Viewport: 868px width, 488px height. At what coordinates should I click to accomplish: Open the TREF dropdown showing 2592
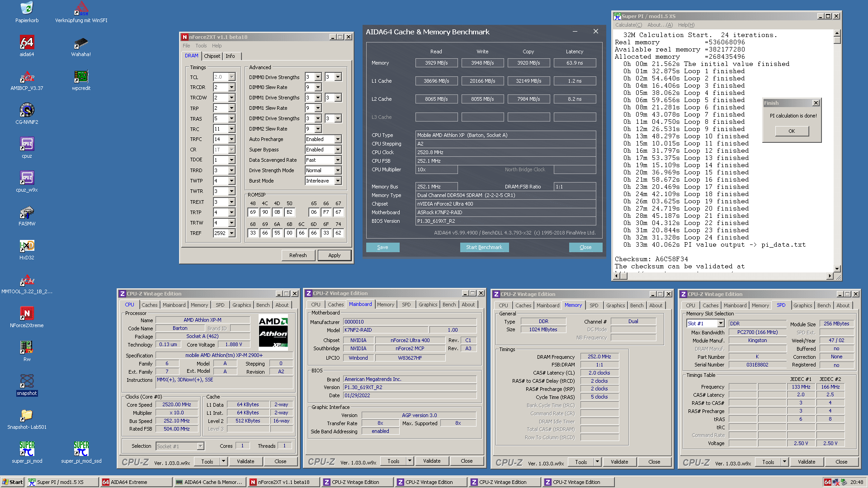[x=231, y=233]
